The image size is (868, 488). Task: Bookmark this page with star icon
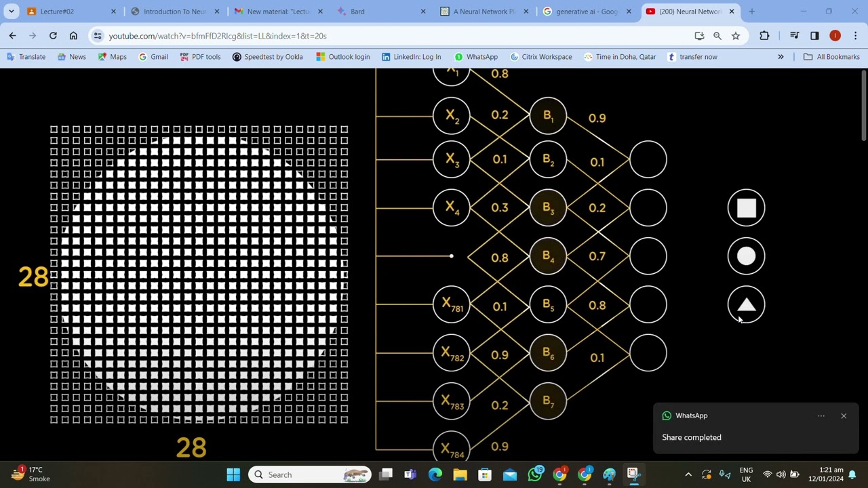point(736,36)
